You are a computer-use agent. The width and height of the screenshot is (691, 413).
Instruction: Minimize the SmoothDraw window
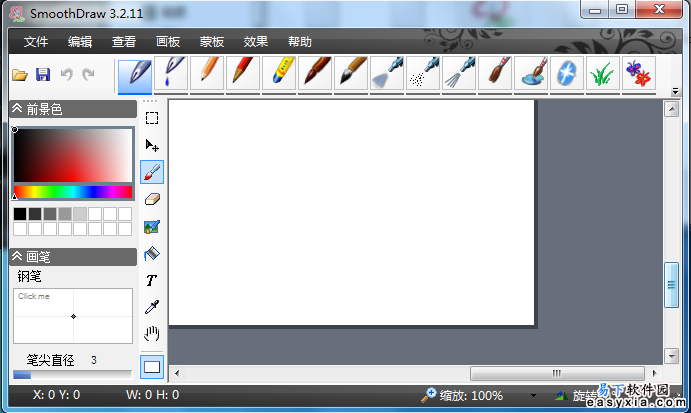pos(595,10)
